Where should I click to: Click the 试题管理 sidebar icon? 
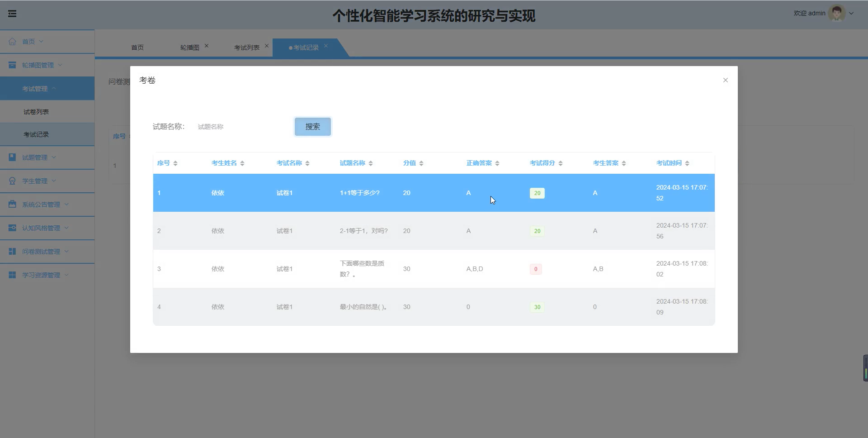tap(12, 157)
